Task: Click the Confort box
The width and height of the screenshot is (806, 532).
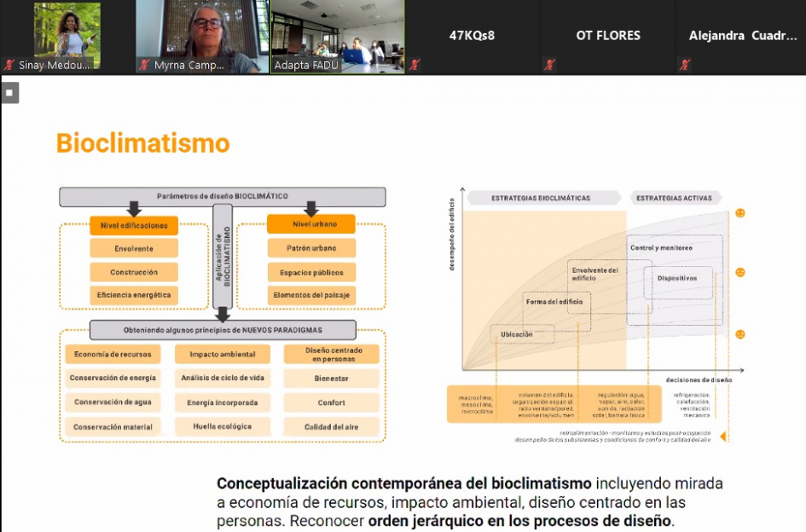Action: 332,402
